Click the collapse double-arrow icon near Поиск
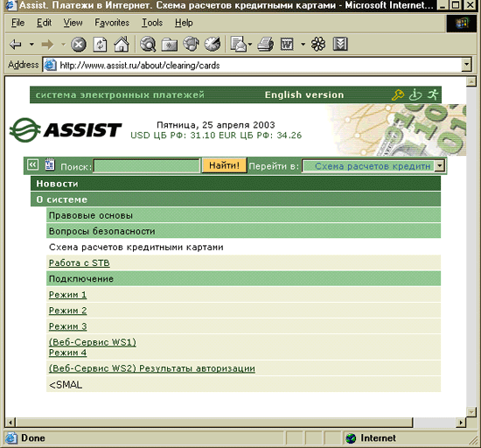 click(32, 165)
